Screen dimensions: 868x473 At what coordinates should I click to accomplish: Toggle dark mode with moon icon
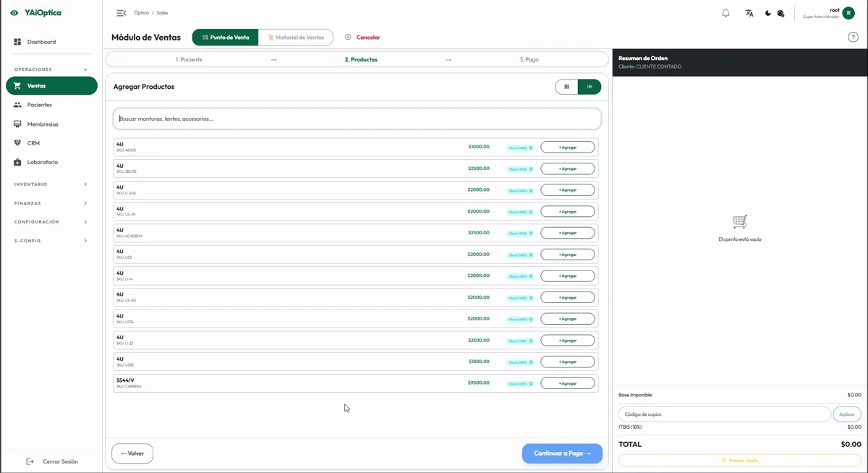point(768,13)
